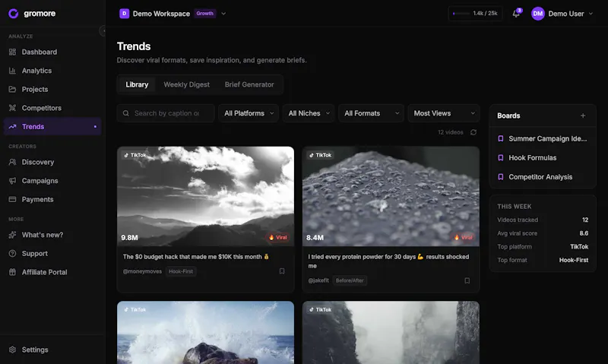Refresh the videos list
This screenshot has width=608, height=364.
[473, 132]
